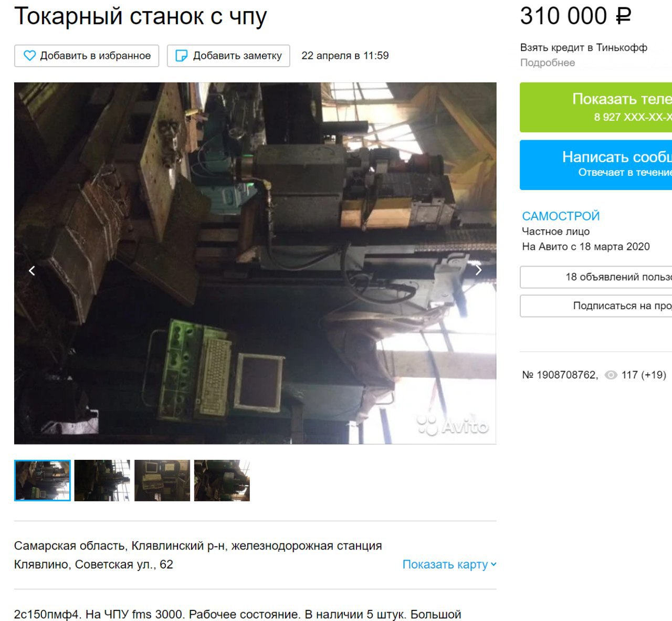Click the heart icon to add favorite

click(x=30, y=56)
